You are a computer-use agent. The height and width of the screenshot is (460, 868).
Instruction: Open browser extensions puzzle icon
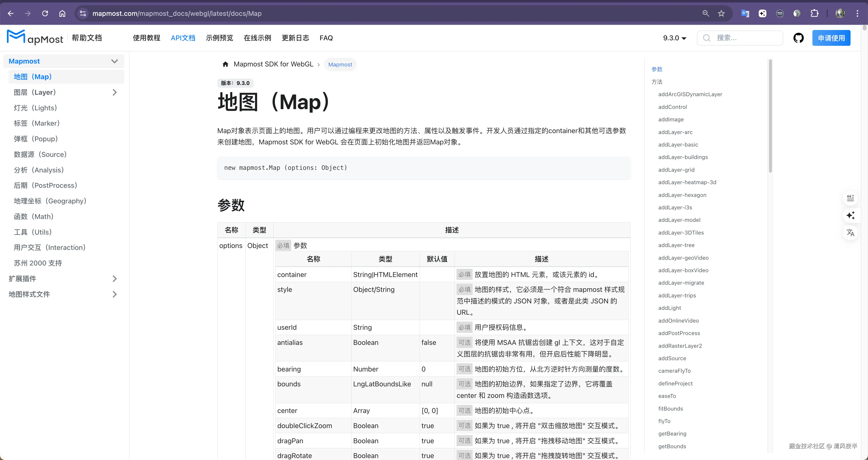[814, 13]
